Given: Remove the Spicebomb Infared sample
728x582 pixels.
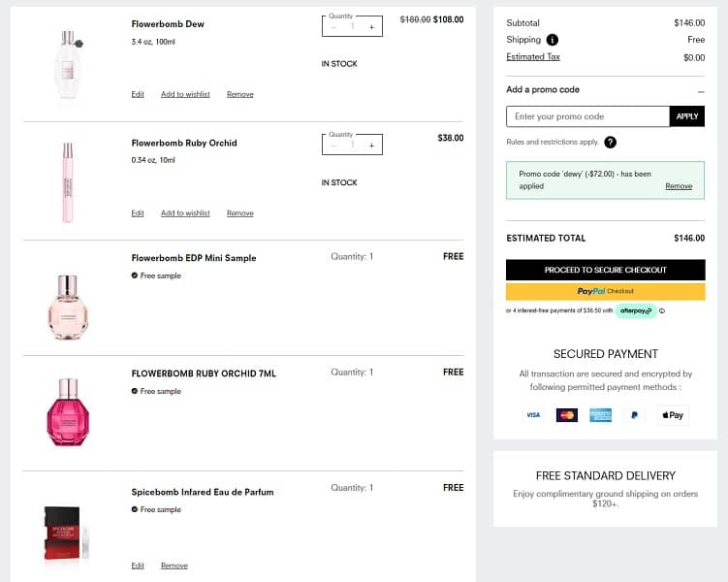Looking at the screenshot, I should [174, 566].
